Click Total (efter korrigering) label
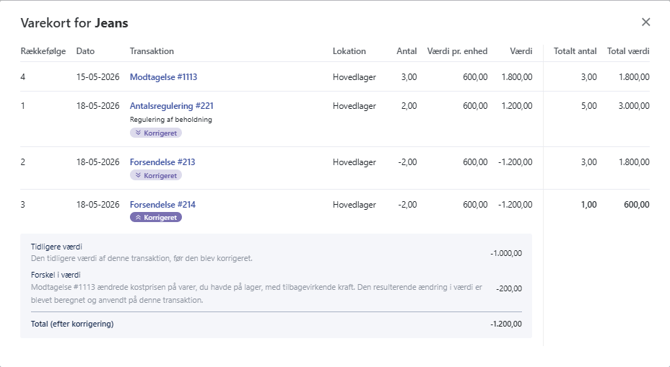This screenshot has height=367, width=670. tap(72, 324)
